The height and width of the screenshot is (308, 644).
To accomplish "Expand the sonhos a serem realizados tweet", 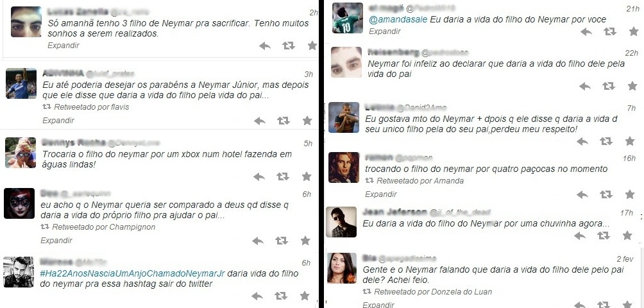I will pos(64,45).
